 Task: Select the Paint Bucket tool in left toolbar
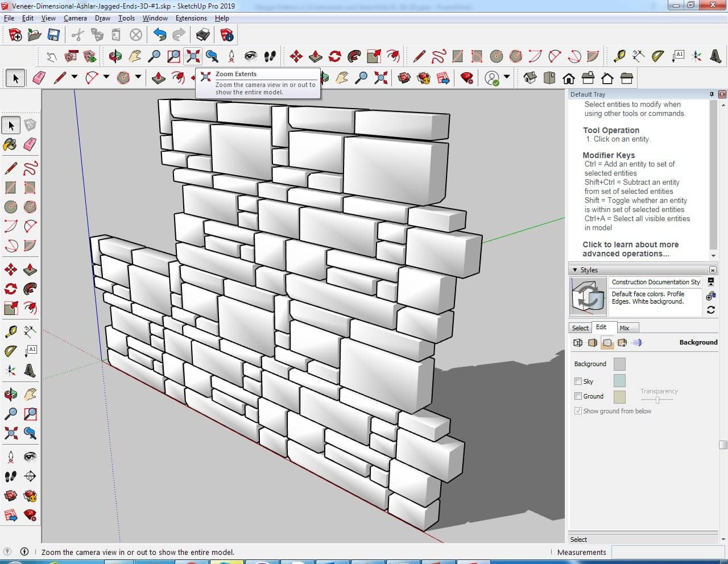[x=10, y=144]
